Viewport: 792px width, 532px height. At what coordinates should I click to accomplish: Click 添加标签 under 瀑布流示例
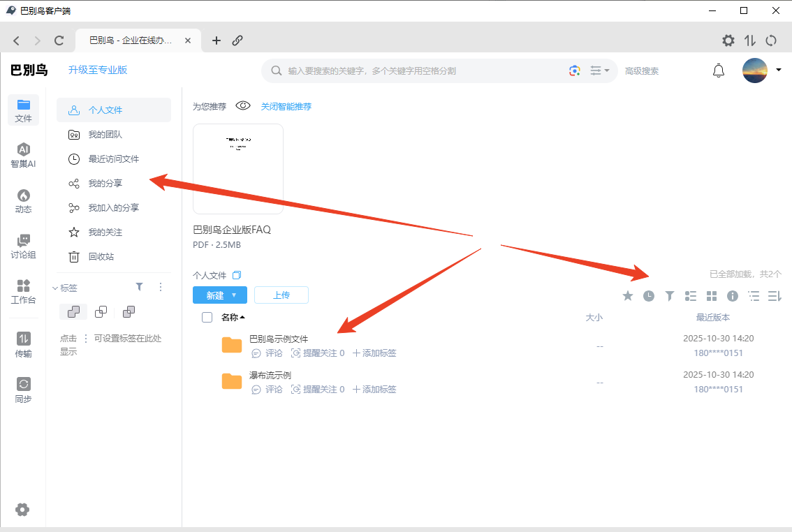click(x=374, y=389)
